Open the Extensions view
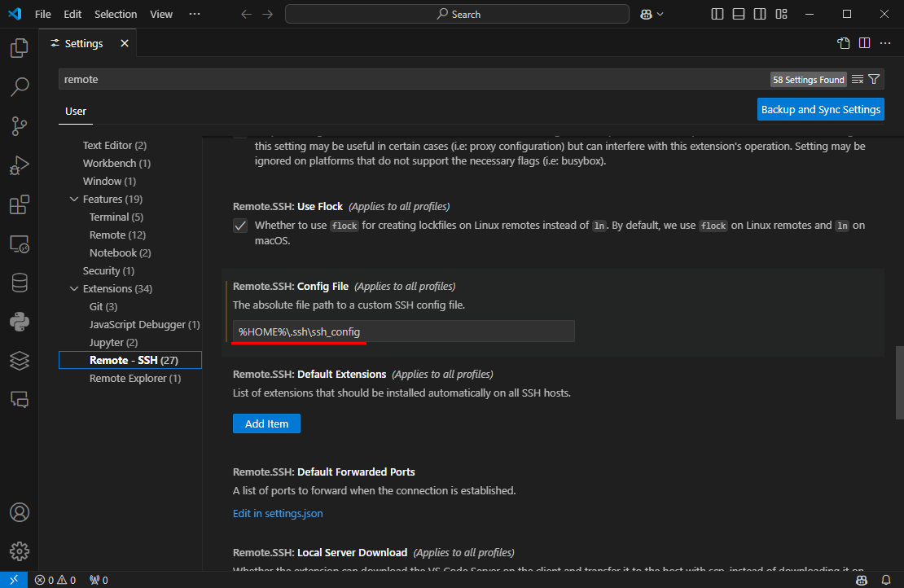Viewport: 904px width, 588px height. coord(19,204)
